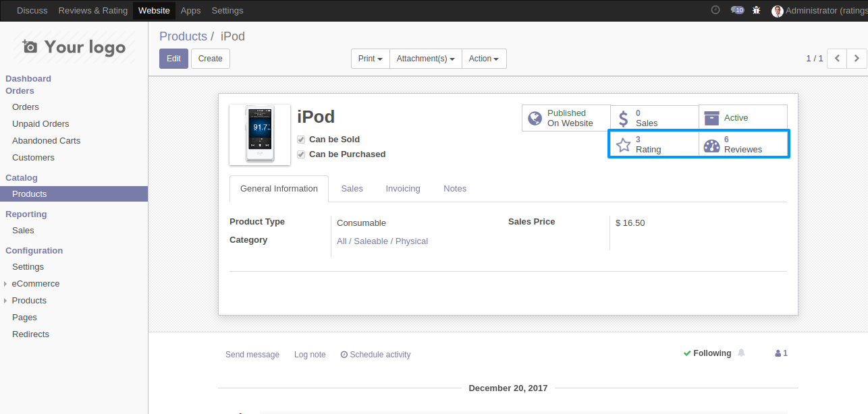Click the green checkmark before Following
Image resolution: width=868 pixels, height=414 pixels.
click(687, 353)
